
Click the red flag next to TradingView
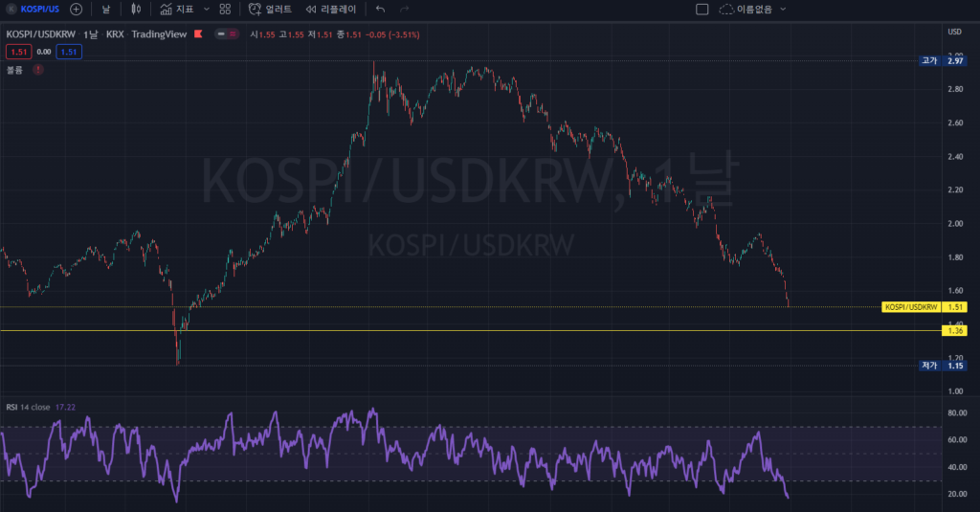pos(198,34)
